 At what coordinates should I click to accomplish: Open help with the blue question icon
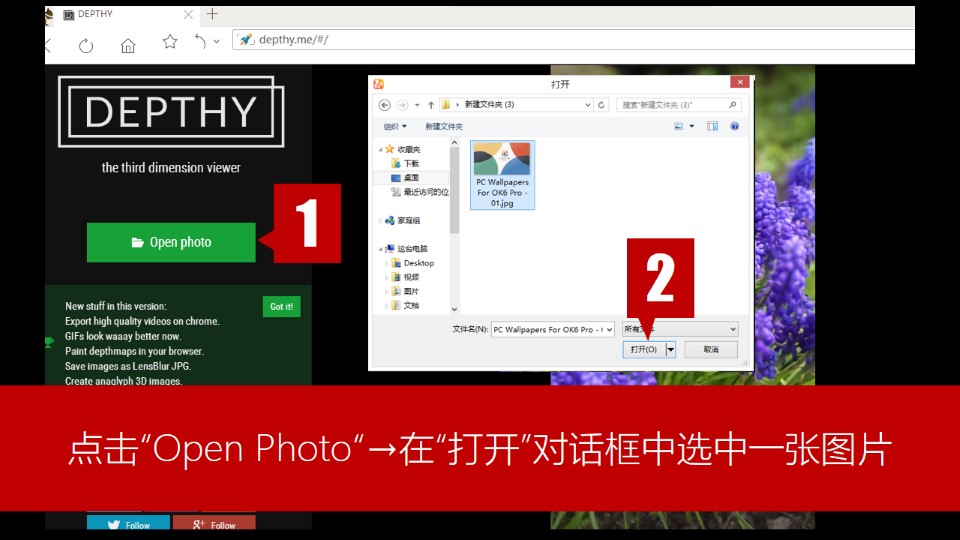[734, 127]
